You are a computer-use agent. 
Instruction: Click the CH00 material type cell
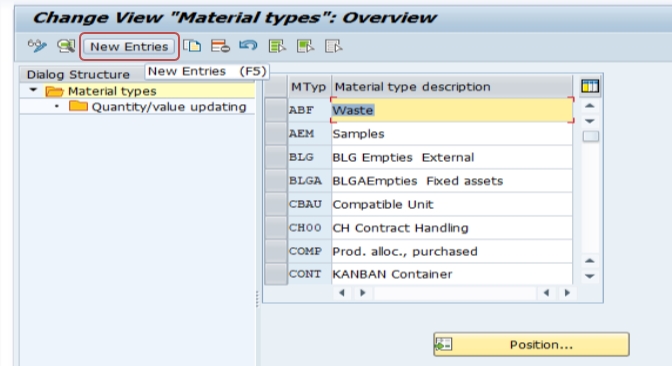click(x=309, y=228)
